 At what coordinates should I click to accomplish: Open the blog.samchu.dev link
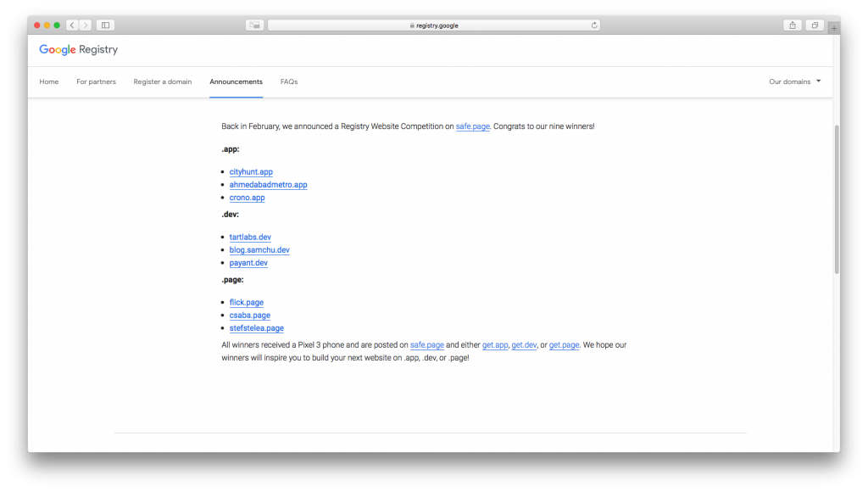coord(259,250)
